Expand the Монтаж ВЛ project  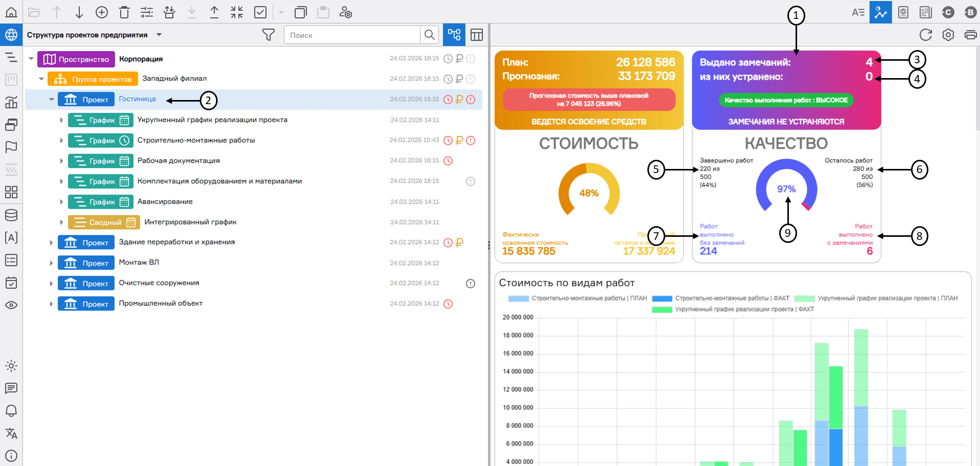51,263
